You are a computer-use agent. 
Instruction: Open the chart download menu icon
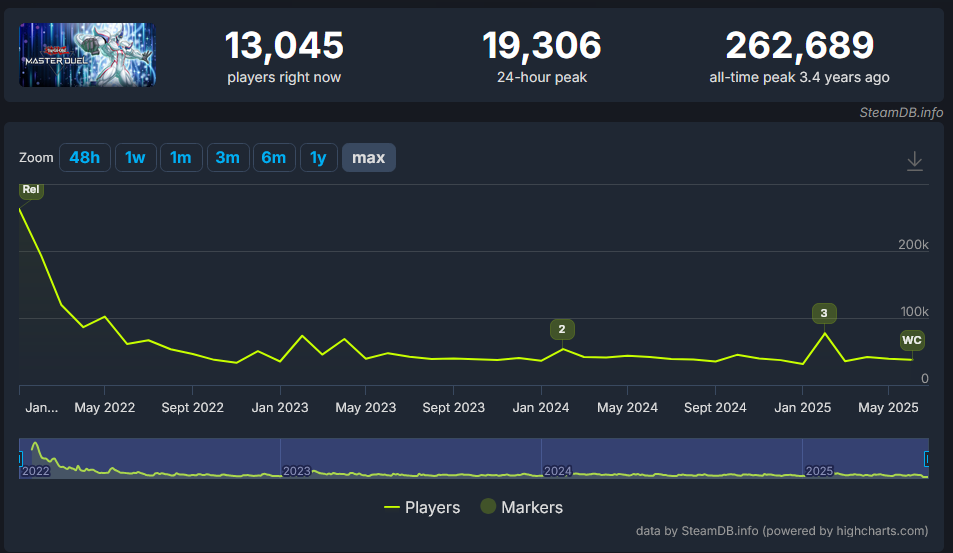[x=914, y=161]
